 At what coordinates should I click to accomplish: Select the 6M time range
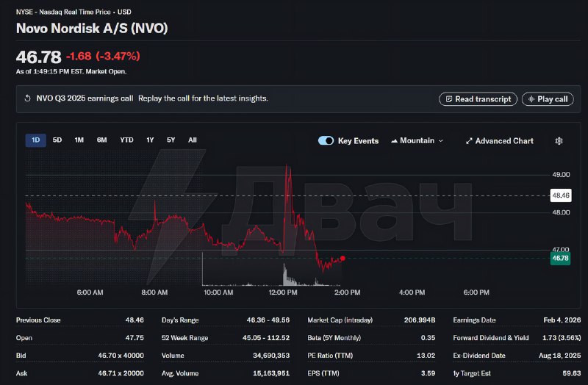101,140
